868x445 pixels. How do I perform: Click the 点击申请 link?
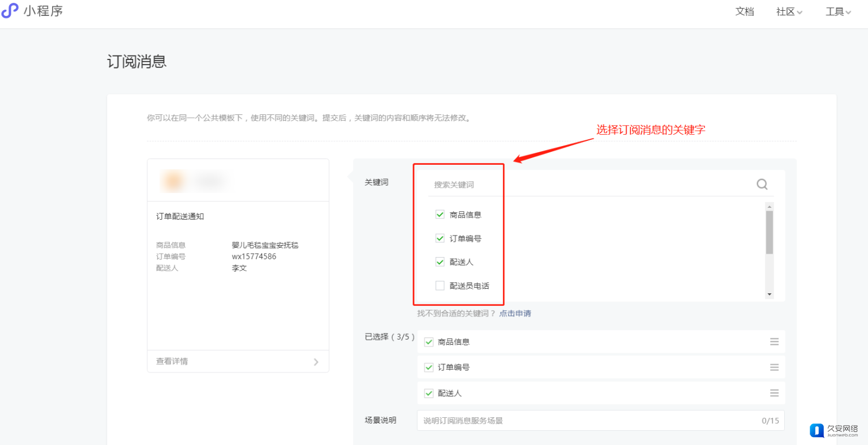click(x=515, y=314)
